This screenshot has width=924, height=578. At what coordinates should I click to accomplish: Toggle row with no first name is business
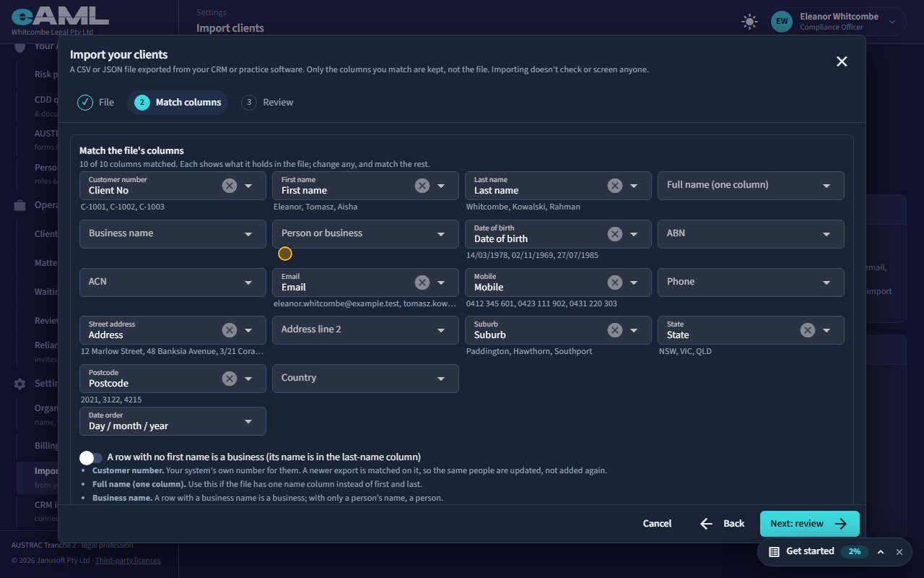click(x=91, y=457)
